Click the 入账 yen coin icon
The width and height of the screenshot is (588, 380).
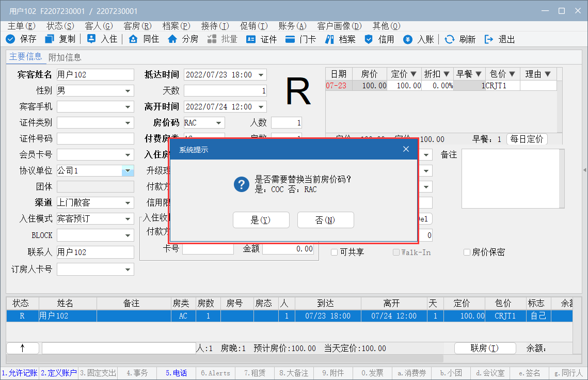[408, 39]
